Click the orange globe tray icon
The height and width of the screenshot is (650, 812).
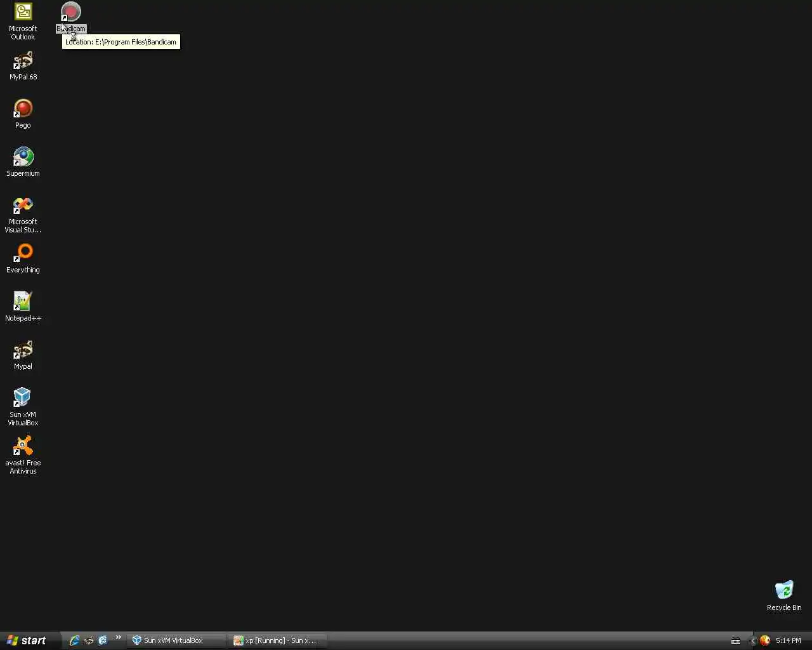tap(764, 641)
